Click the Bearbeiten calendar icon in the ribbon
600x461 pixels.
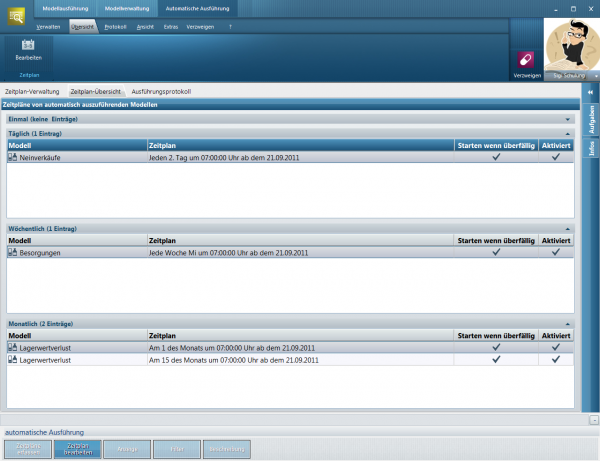pos(28,46)
